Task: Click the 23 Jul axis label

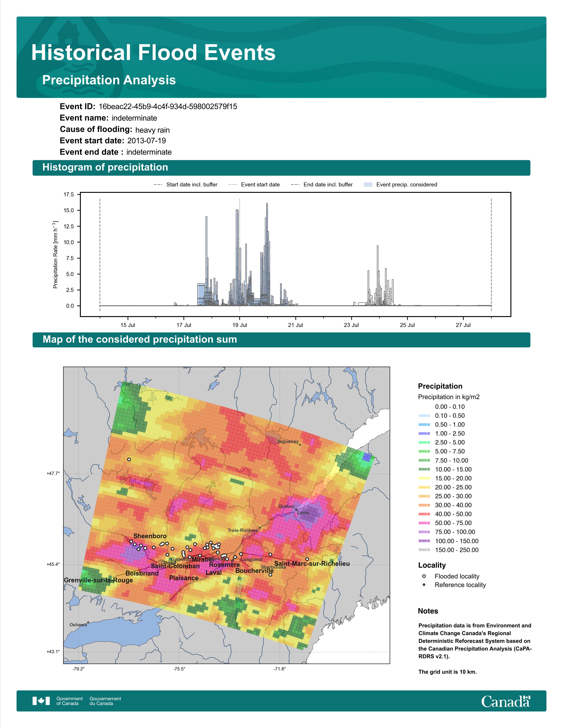Action: [351, 325]
